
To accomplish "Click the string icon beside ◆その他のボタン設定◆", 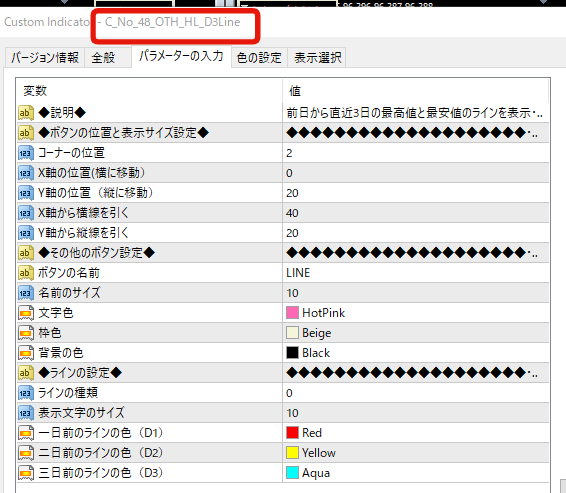I will tap(26, 253).
